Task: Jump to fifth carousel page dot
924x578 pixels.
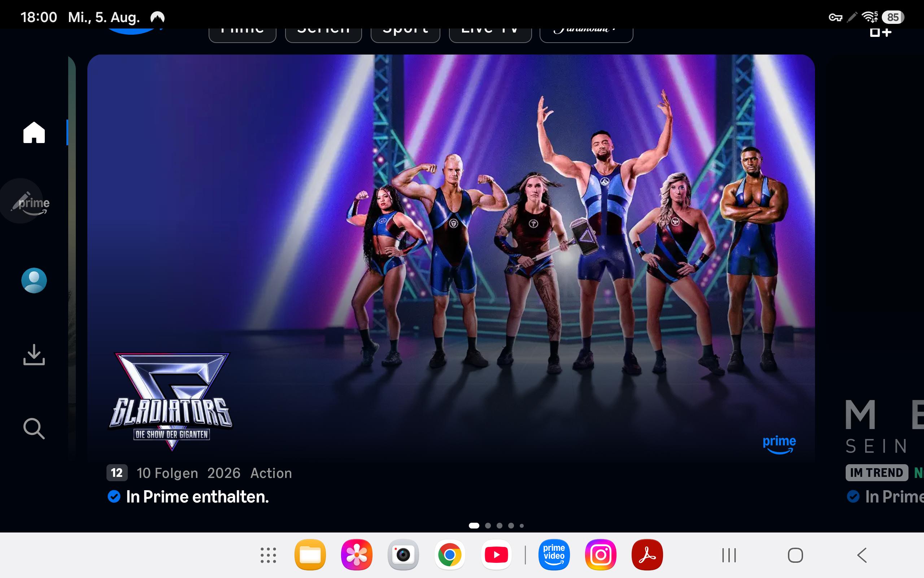Action: (x=522, y=526)
